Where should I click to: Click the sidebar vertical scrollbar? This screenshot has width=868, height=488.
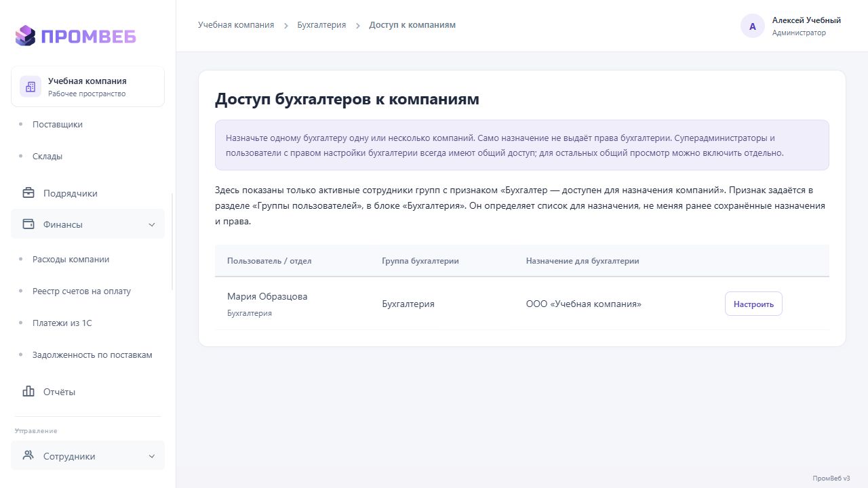pyautogui.click(x=172, y=241)
